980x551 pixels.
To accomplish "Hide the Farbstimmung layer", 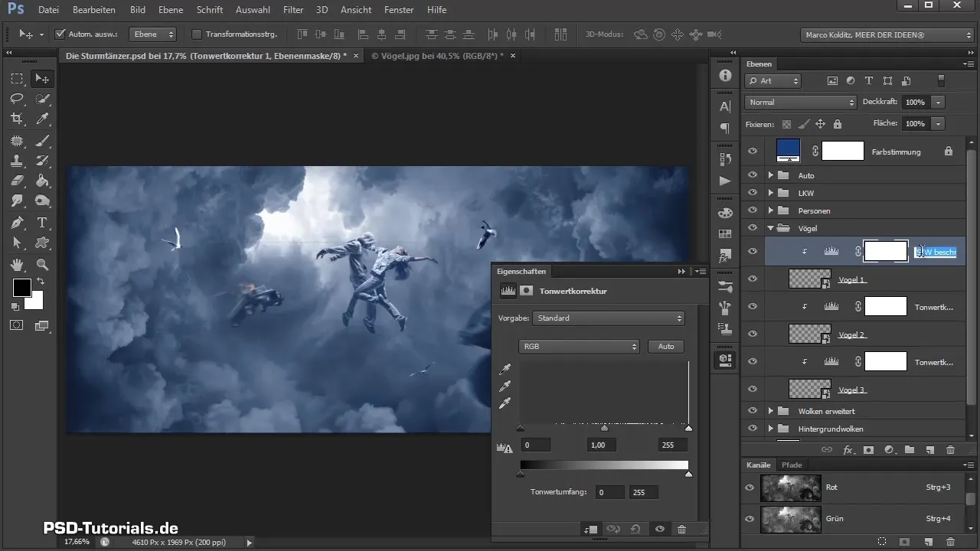I will pos(752,152).
